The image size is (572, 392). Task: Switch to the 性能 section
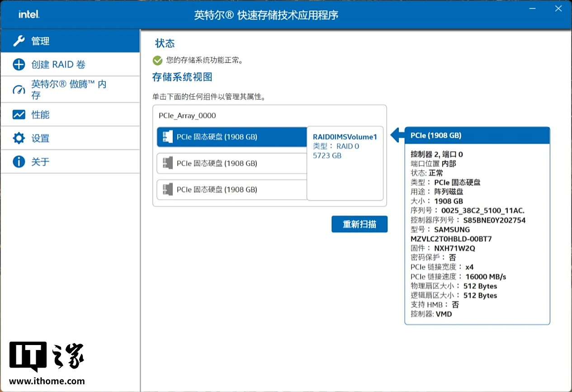41,115
